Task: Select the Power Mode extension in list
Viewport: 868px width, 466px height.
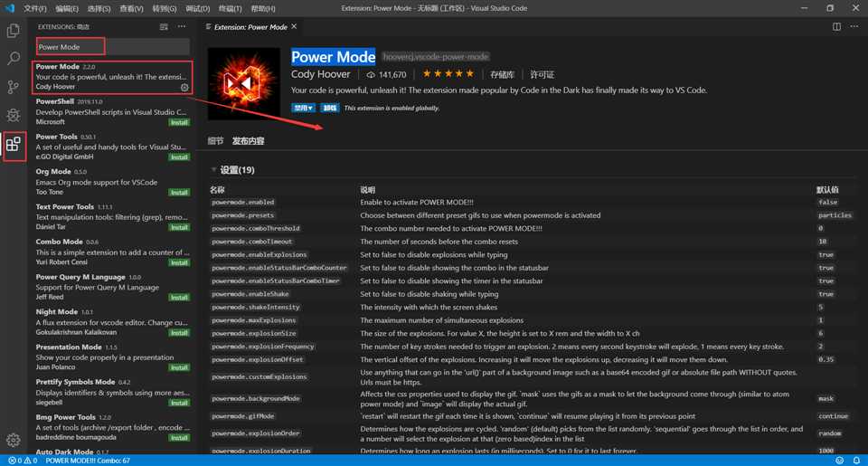Action: tap(112, 77)
